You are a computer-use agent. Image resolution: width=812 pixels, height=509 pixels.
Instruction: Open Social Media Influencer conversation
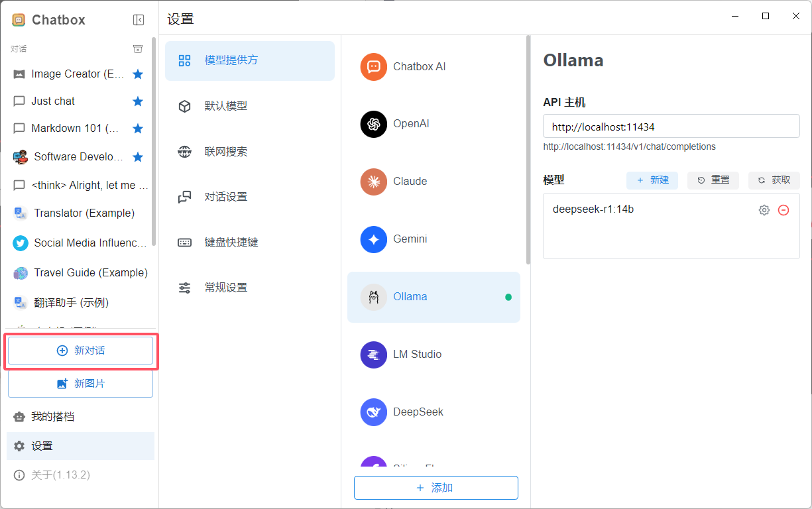tap(78, 243)
